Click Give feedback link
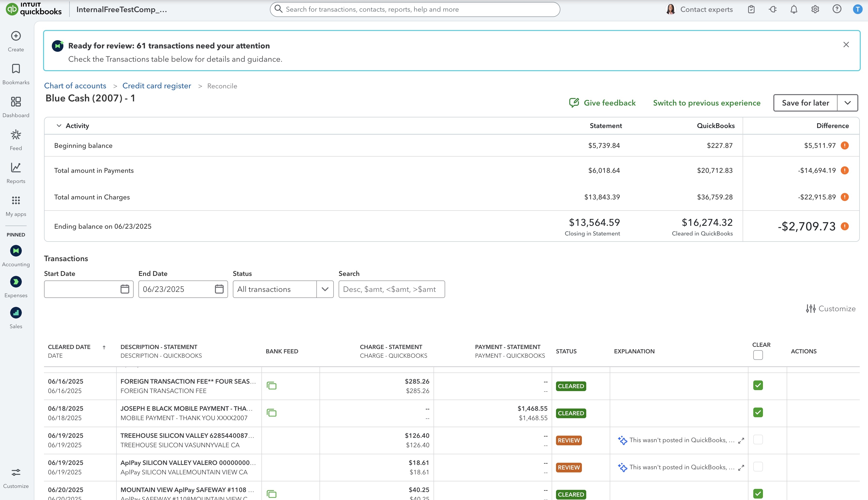Screen dimensions: 868x500 pyautogui.click(x=602, y=103)
